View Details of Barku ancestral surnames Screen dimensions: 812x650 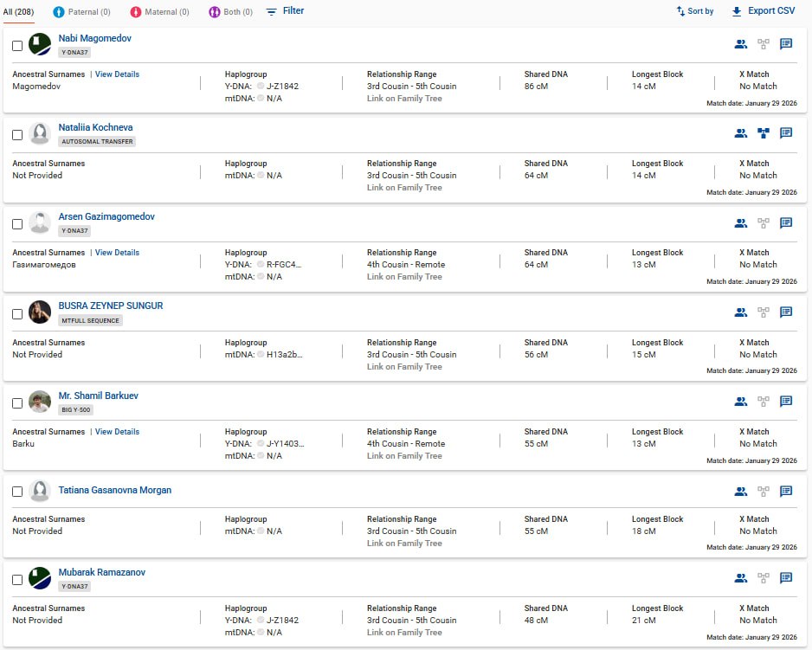pyautogui.click(x=117, y=431)
